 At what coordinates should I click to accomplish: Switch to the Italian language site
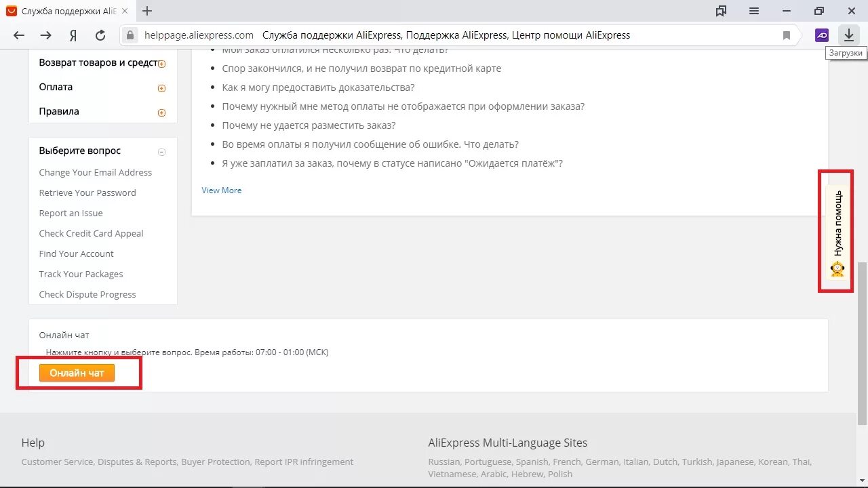pos(636,462)
